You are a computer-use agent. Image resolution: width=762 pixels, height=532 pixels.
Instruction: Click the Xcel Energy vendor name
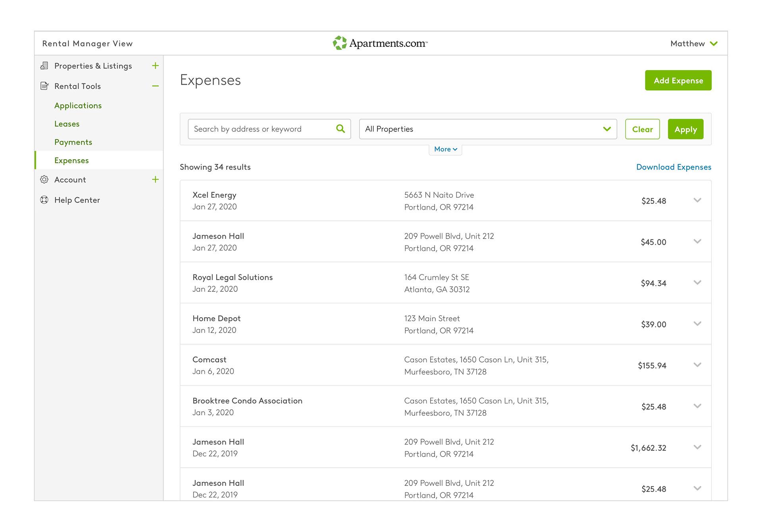pos(214,195)
